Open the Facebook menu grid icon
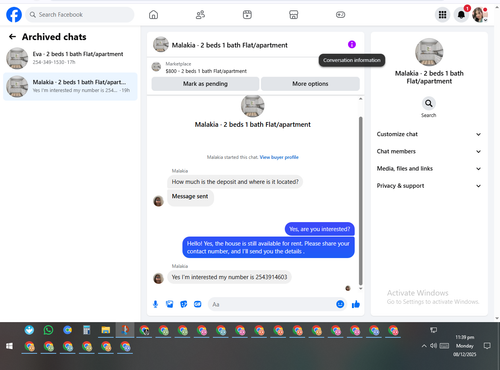Image resolution: width=500 pixels, height=370 pixels. point(442,15)
